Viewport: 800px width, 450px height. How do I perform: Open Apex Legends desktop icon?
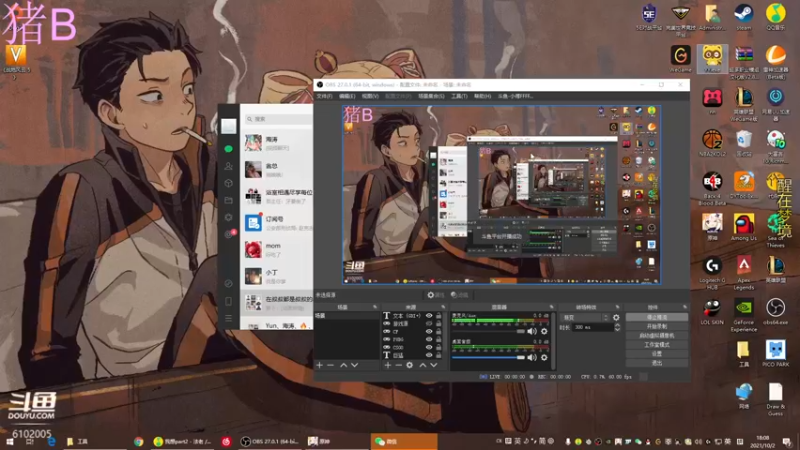tap(743, 272)
